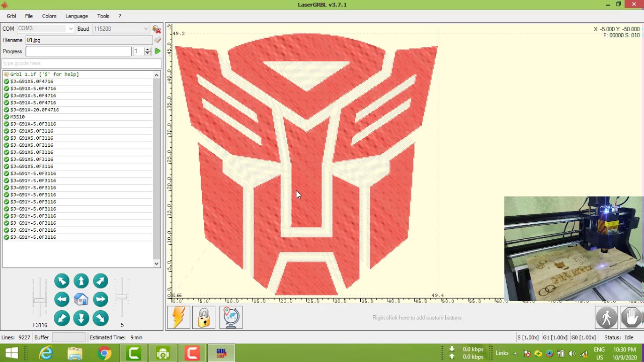Screen dimensions: 644x362
Task: Click the globe location custom button
Action: tap(231, 318)
